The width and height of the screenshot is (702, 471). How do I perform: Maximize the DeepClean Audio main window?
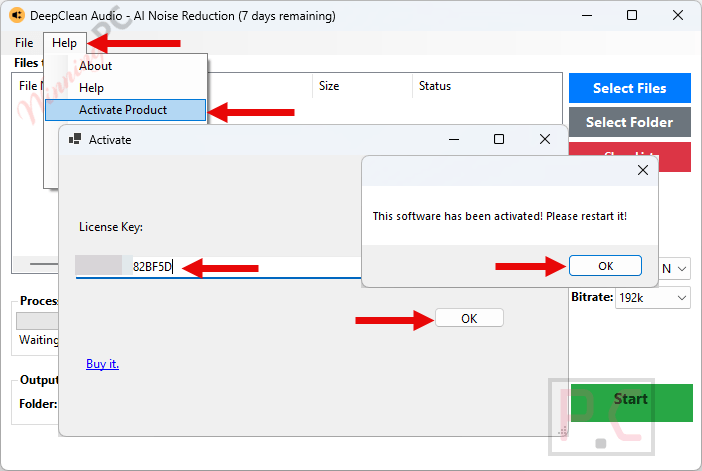632,15
